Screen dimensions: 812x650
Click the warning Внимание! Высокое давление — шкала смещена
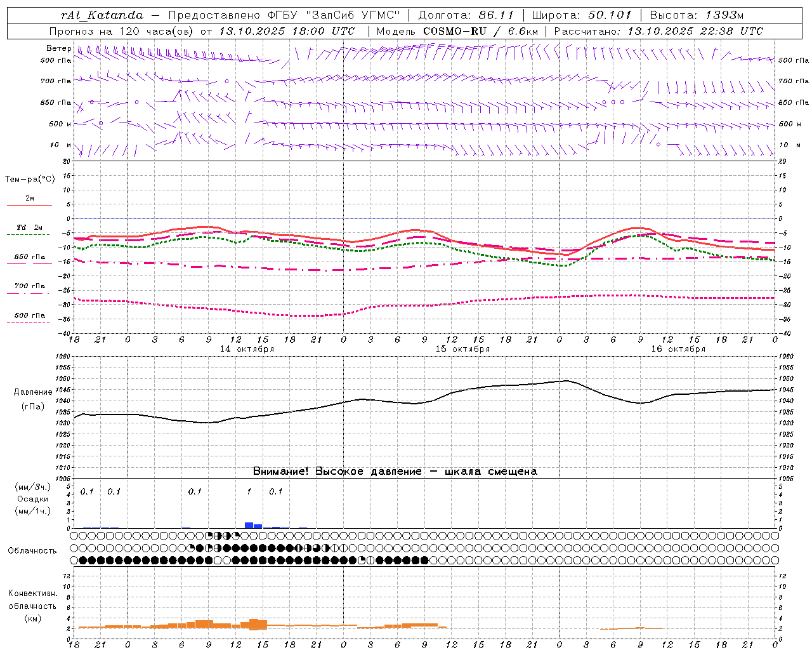395,471
